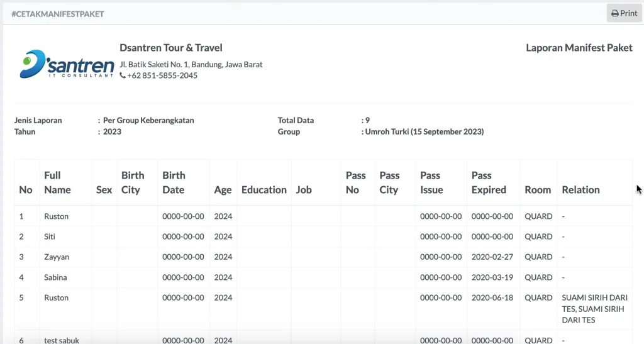The height and width of the screenshot is (344, 644).
Task: Click the Education column header
Action: click(x=264, y=190)
